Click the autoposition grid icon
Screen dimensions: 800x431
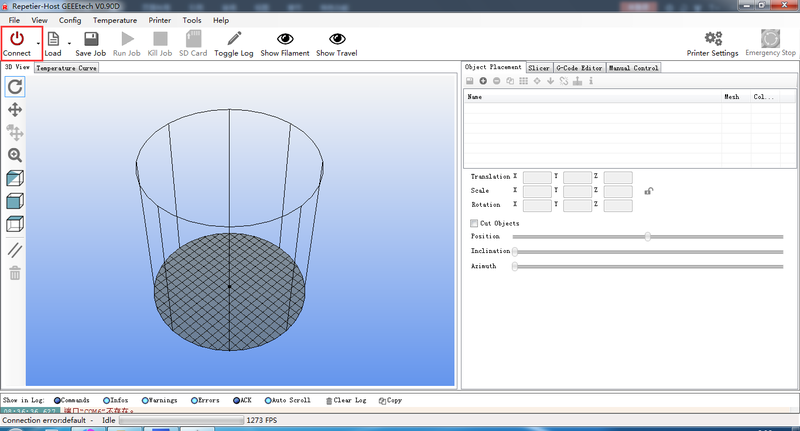(x=523, y=81)
